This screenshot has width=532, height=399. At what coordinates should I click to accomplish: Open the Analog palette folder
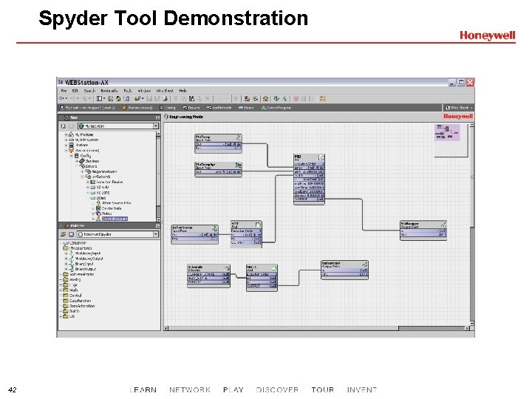(x=75, y=279)
